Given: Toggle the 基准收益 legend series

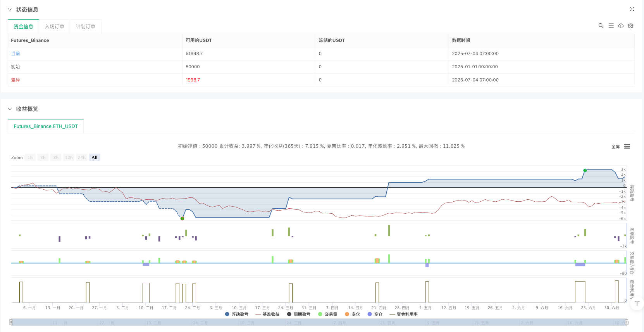Looking at the screenshot, I should pos(267,314).
